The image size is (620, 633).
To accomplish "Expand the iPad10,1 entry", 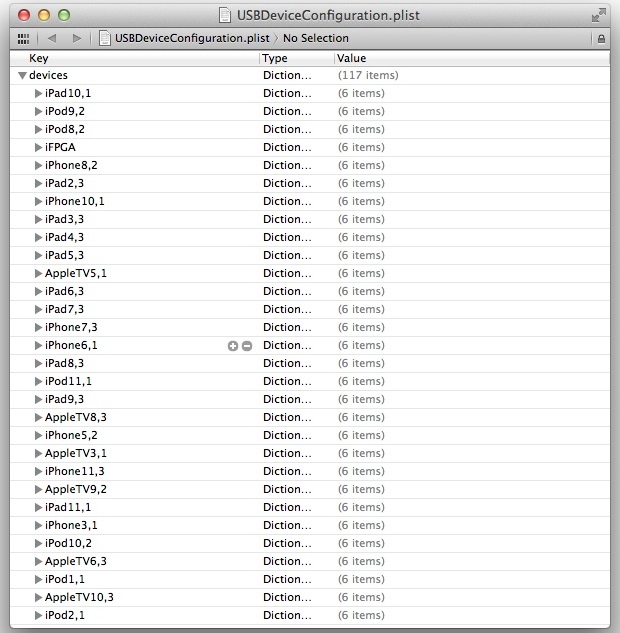I will click(38, 94).
